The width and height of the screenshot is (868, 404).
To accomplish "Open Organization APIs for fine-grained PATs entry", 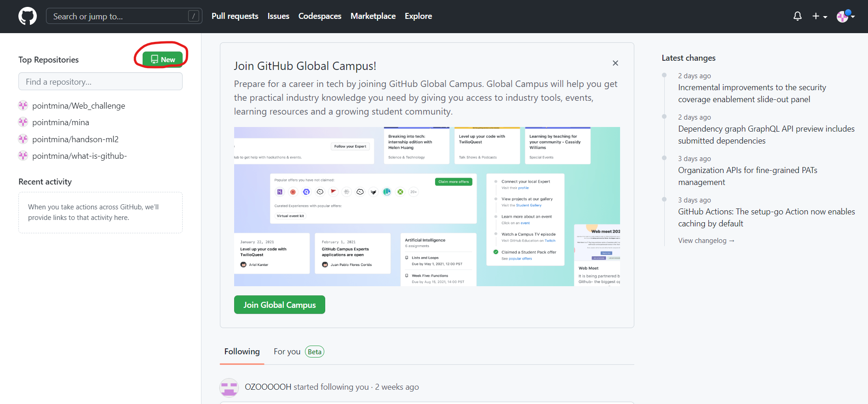I will (x=747, y=176).
